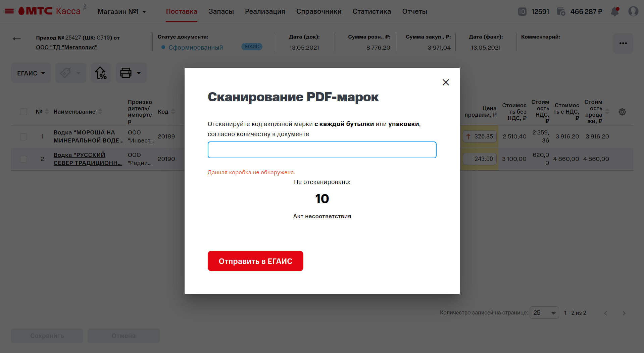Click the back arrow next to Приход
Viewport: 644px width, 353px height.
tap(17, 39)
